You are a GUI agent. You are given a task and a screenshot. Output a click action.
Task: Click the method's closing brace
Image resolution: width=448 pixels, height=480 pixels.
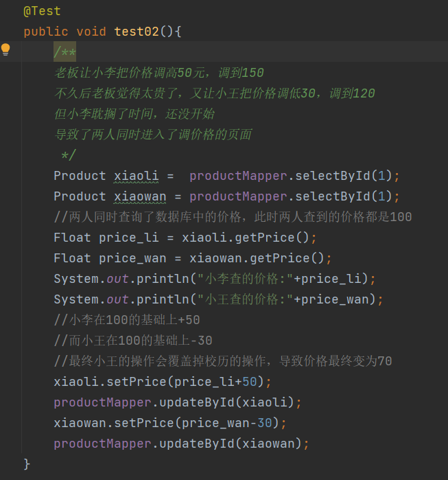[27, 464]
